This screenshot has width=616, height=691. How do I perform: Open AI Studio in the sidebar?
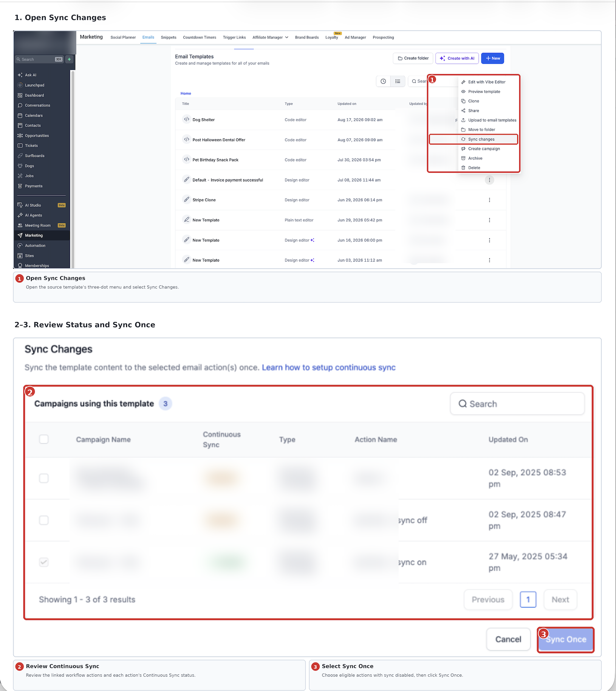point(42,205)
